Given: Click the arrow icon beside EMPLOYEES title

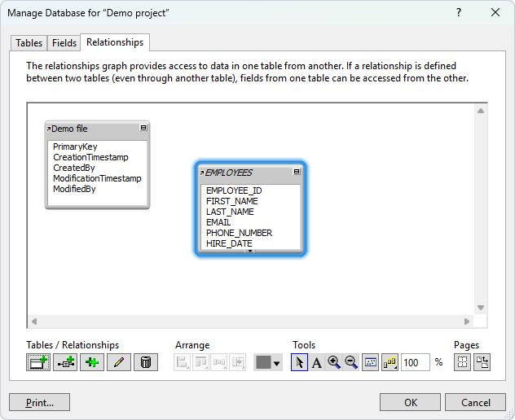Looking at the screenshot, I should 201,173.
